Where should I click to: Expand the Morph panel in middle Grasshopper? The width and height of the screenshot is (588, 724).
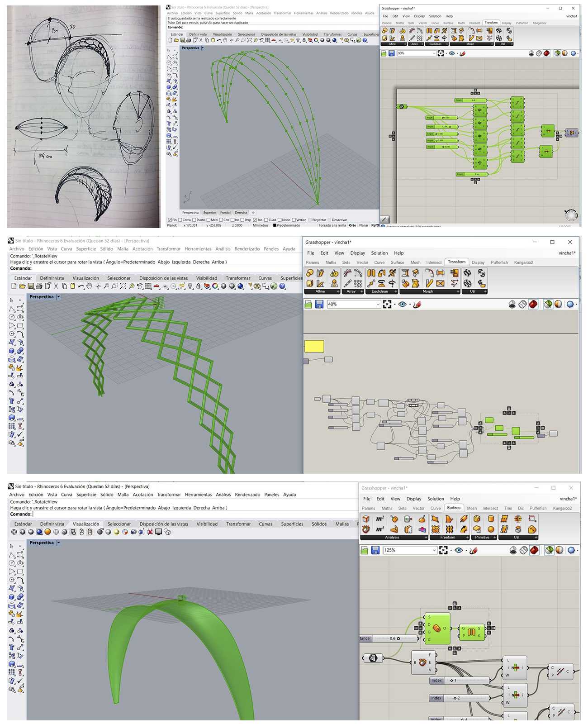459,291
